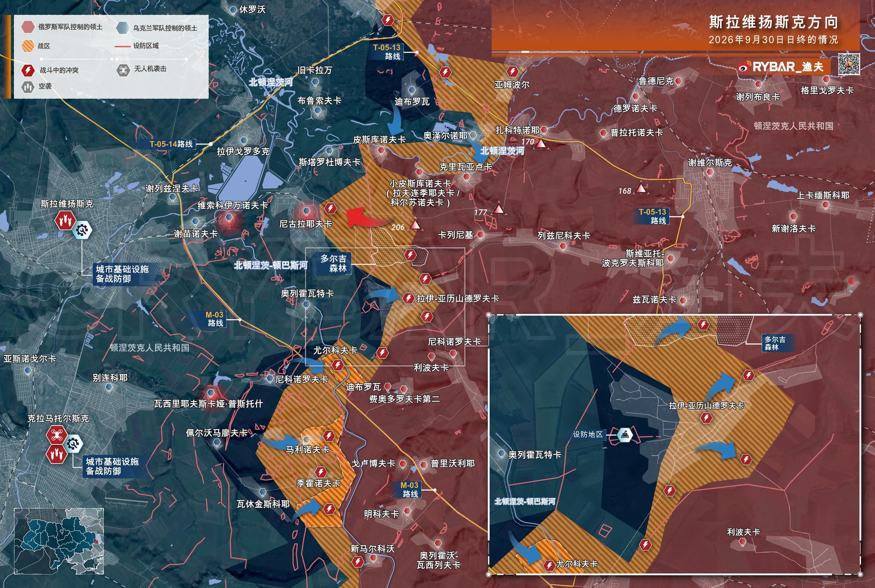Image resolution: width=875 pixels, height=588 pixels.
Task: Click the gear infrastructure icon at 斯拉维扬斯克
Action: (x=82, y=230)
